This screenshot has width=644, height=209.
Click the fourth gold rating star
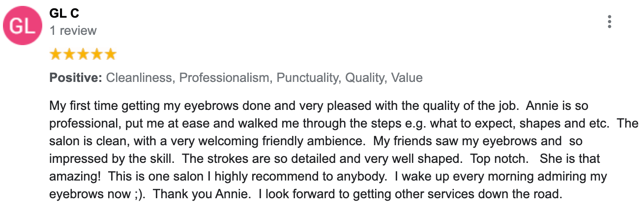(97, 54)
